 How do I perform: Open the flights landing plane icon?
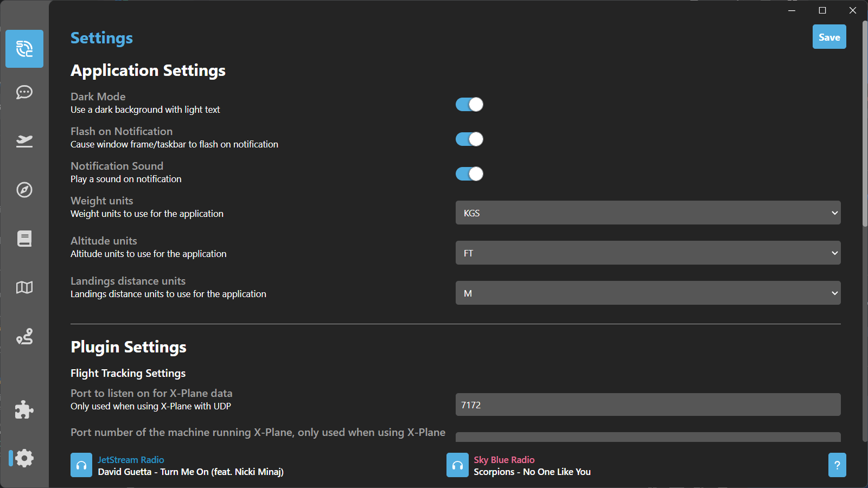[24, 141]
